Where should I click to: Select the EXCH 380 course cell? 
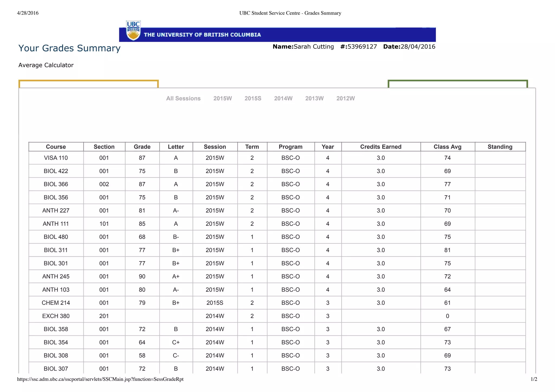coord(56,316)
